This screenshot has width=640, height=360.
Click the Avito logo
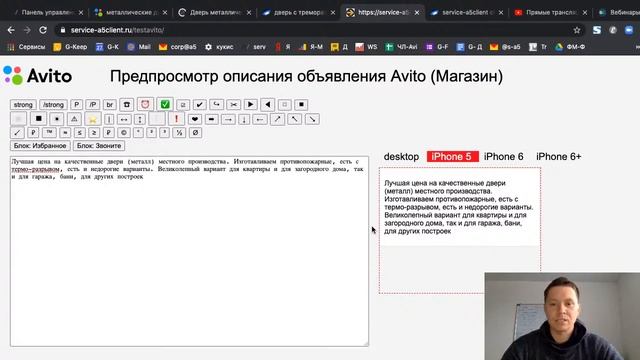pos(38,76)
